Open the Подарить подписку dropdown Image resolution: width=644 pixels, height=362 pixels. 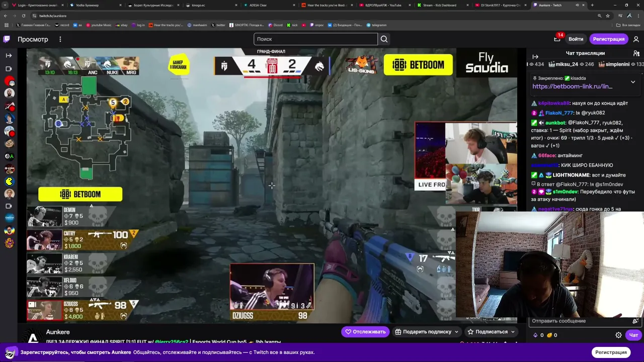[x=427, y=332]
